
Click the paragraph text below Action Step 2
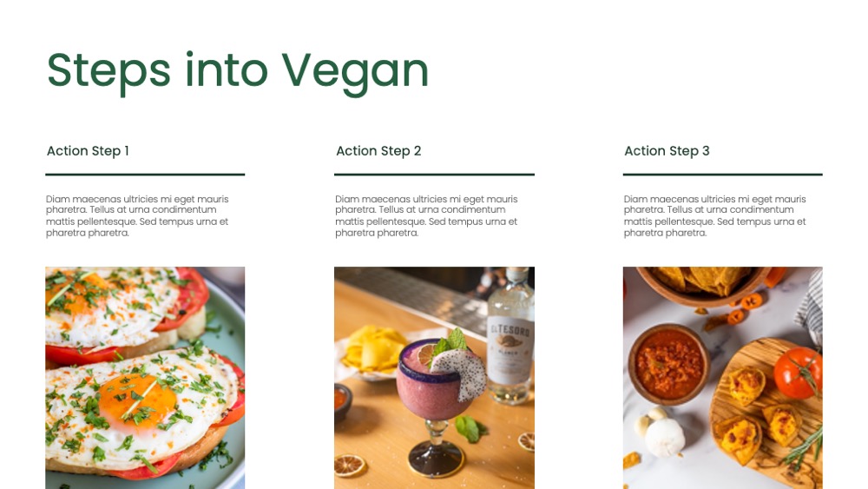(x=426, y=216)
